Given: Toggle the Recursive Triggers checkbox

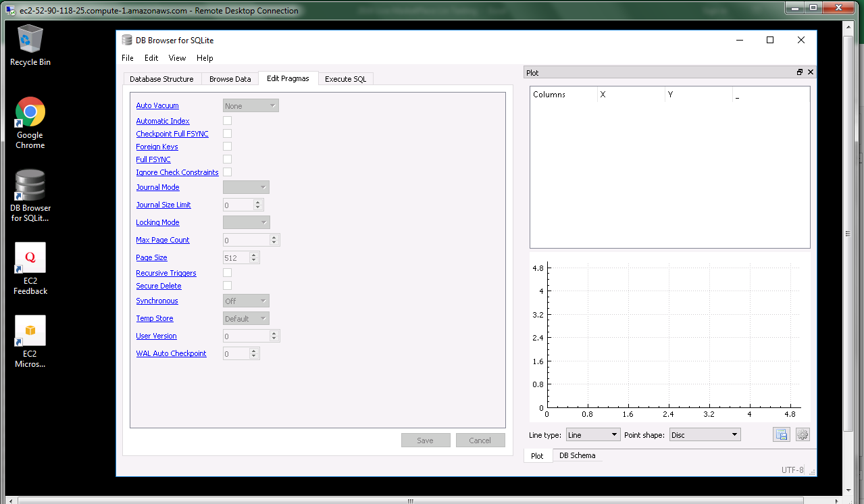Looking at the screenshot, I should click(x=227, y=272).
